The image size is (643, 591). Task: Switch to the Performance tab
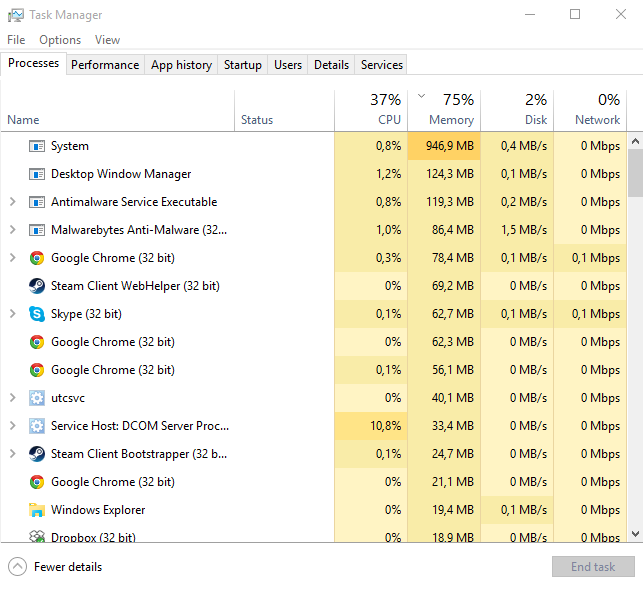point(105,65)
